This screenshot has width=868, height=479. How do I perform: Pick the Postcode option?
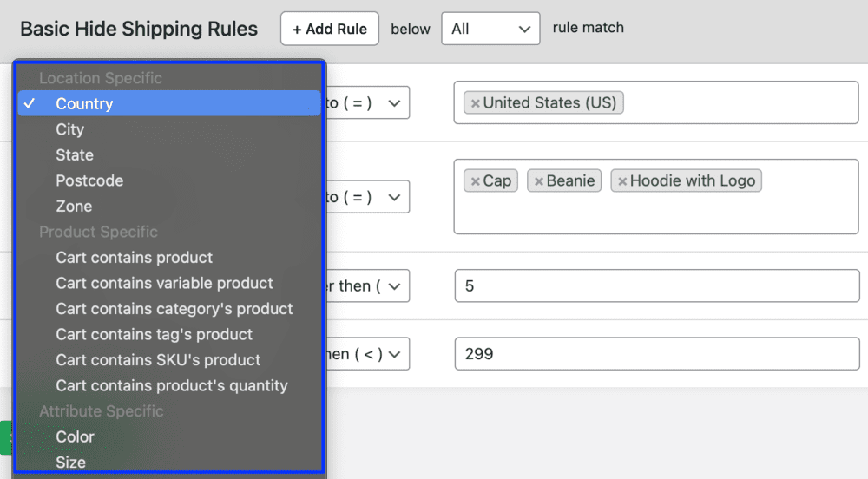[89, 180]
